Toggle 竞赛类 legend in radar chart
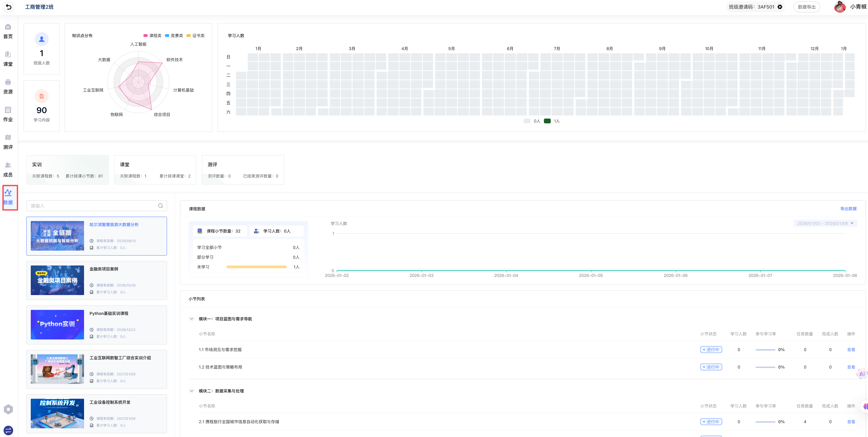This screenshot has width=868, height=437. pos(174,35)
